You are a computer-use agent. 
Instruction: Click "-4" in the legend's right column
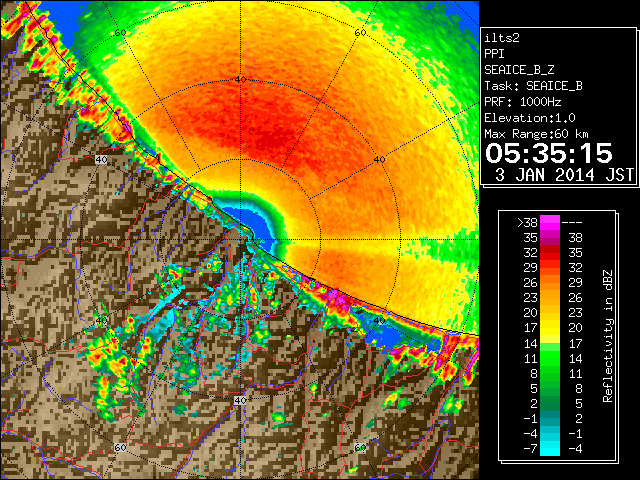click(x=575, y=449)
